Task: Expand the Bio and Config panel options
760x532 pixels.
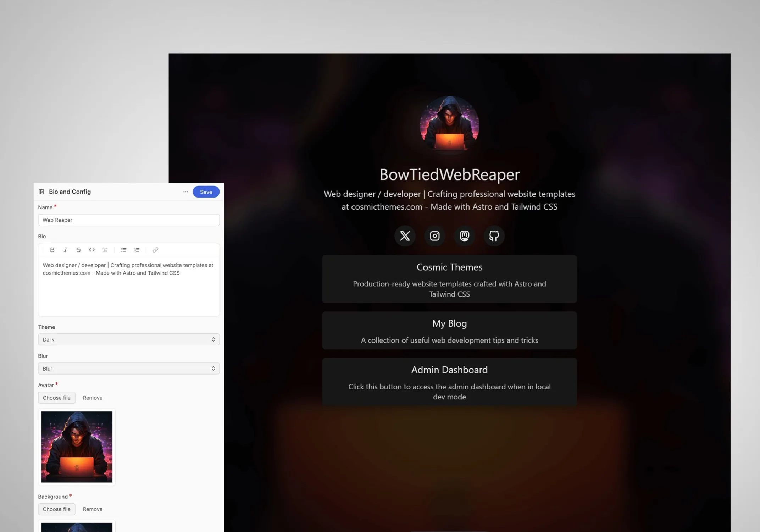Action: point(185,191)
